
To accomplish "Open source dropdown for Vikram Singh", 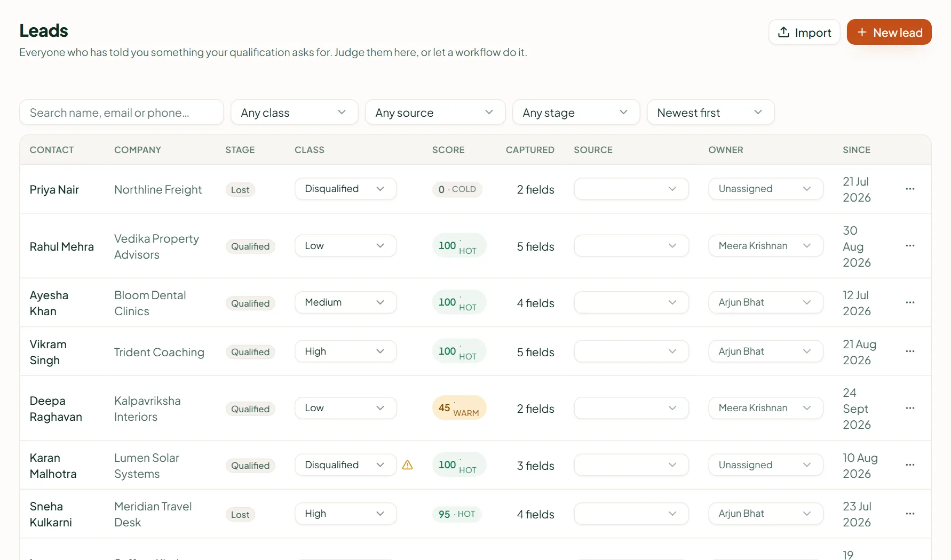I will pos(631,351).
